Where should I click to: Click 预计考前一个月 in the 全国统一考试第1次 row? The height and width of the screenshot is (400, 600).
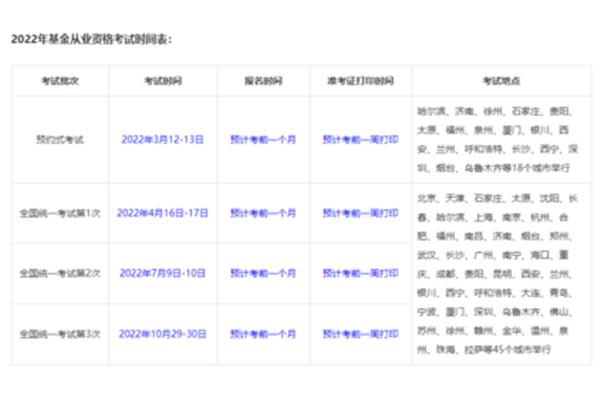(x=263, y=213)
